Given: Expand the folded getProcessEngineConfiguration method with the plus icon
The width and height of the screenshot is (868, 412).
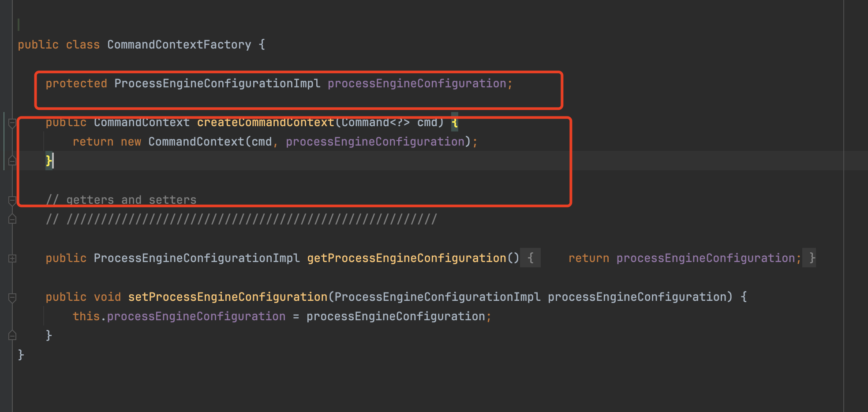Looking at the screenshot, I should pos(12,258).
